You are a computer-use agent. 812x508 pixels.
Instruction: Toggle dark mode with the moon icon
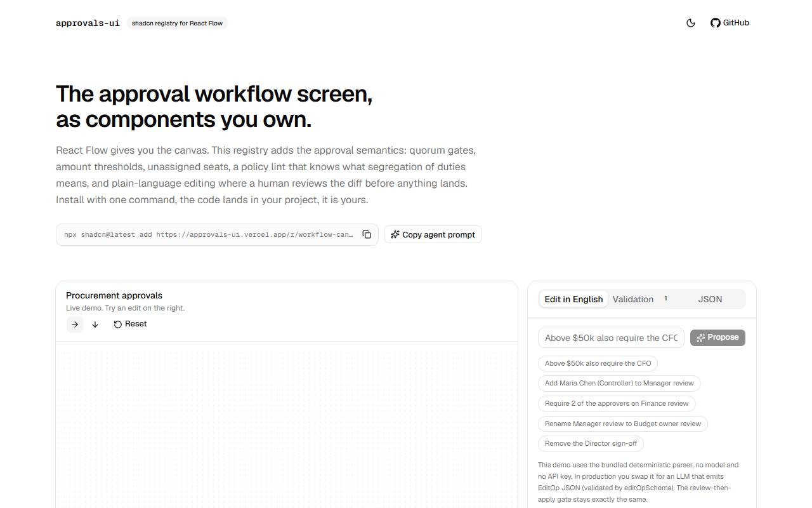691,23
